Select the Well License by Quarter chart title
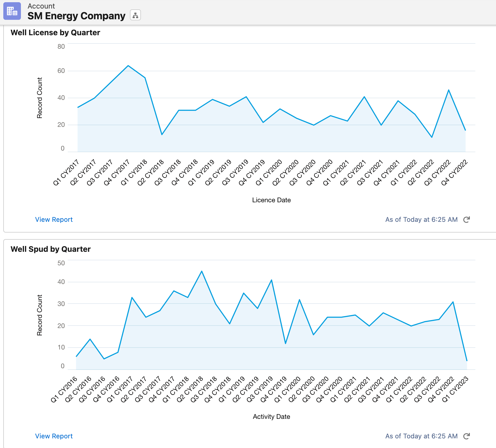The width and height of the screenshot is (496, 448). click(x=55, y=32)
